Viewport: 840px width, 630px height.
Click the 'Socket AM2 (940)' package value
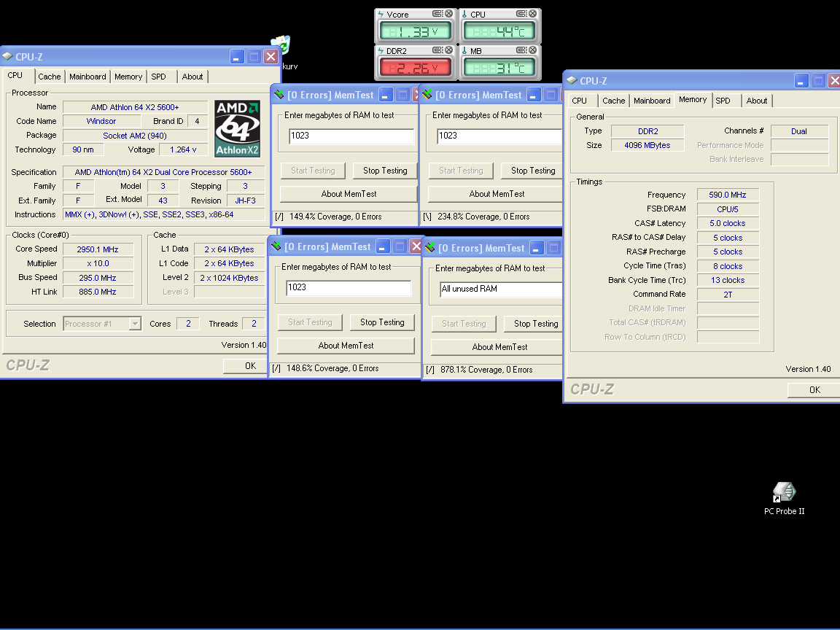coord(135,136)
